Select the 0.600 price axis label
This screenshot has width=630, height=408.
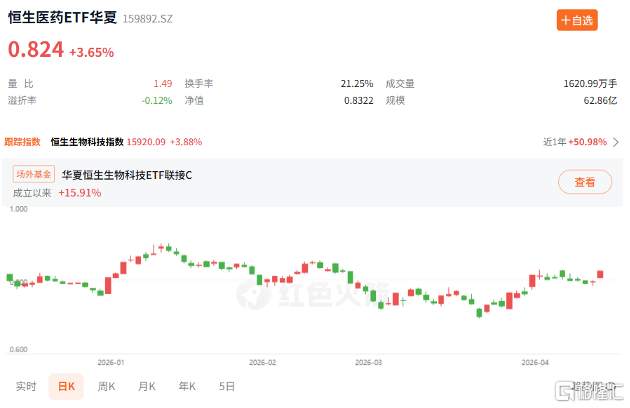[x=18, y=350]
